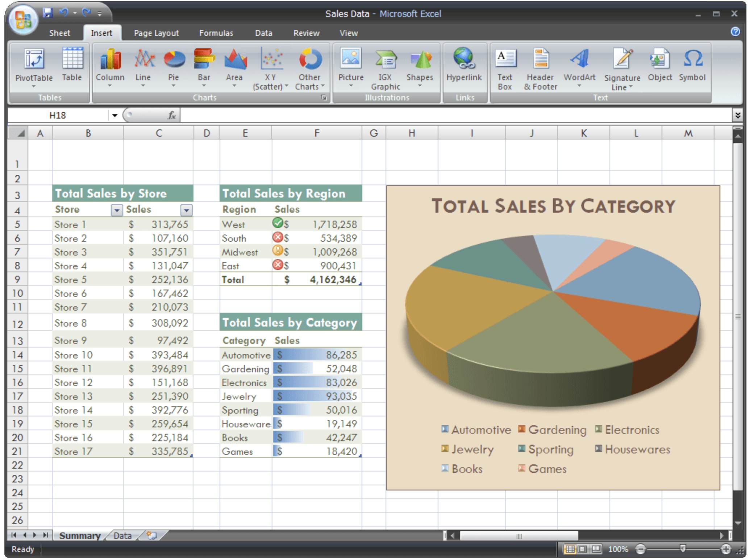Screen dimensions: 750x560
Task: Open Other Charts options
Action: click(x=309, y=69)
